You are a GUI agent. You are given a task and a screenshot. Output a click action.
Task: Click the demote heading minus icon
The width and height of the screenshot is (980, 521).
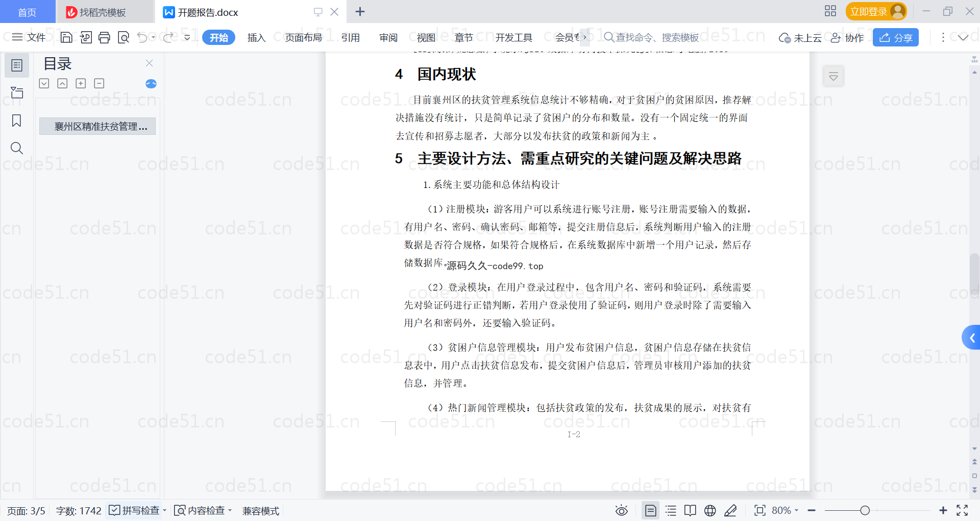(99, 83)
